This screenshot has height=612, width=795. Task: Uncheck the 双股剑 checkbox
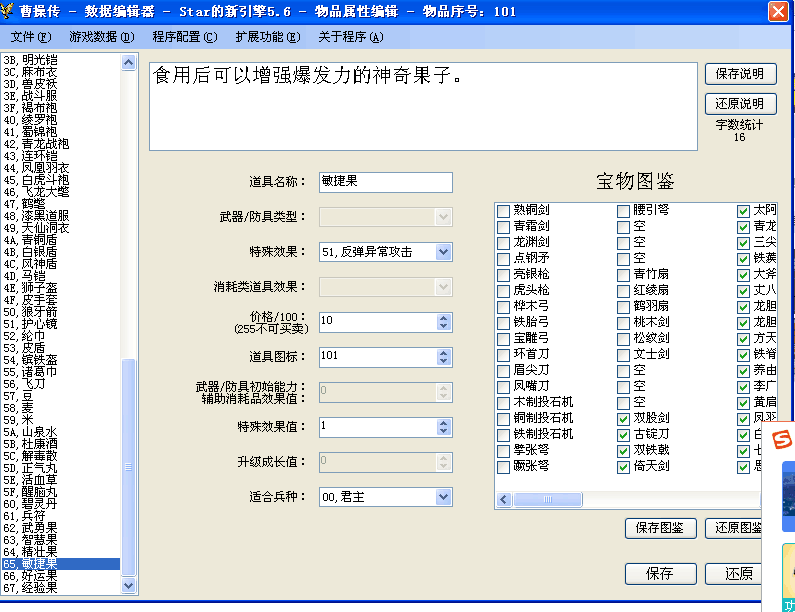point(623,419)
